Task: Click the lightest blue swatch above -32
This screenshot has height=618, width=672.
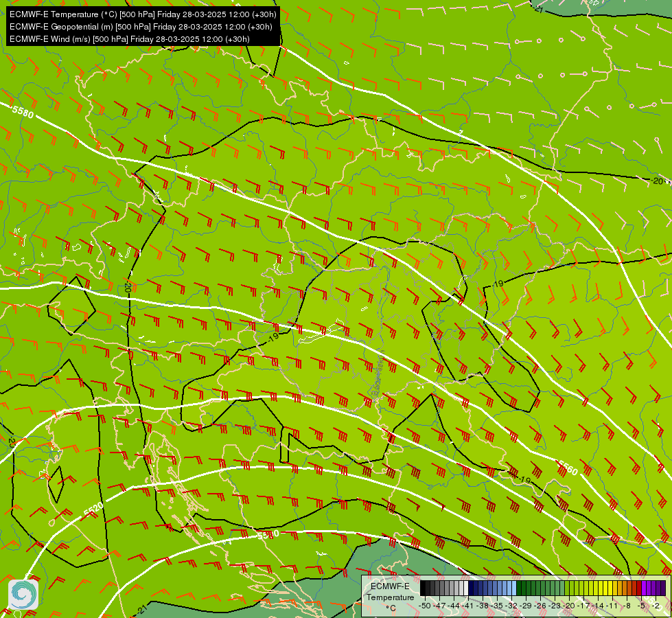Action: point(514,588)
